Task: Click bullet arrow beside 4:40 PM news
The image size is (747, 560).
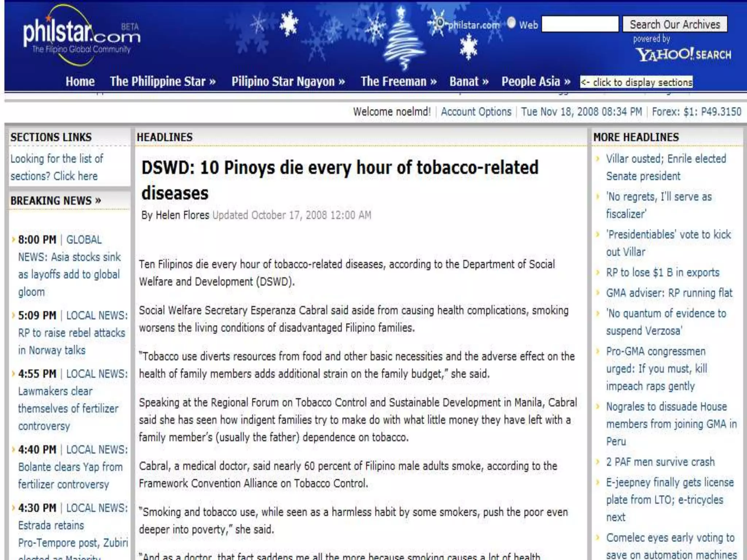Action: [13, 450]
